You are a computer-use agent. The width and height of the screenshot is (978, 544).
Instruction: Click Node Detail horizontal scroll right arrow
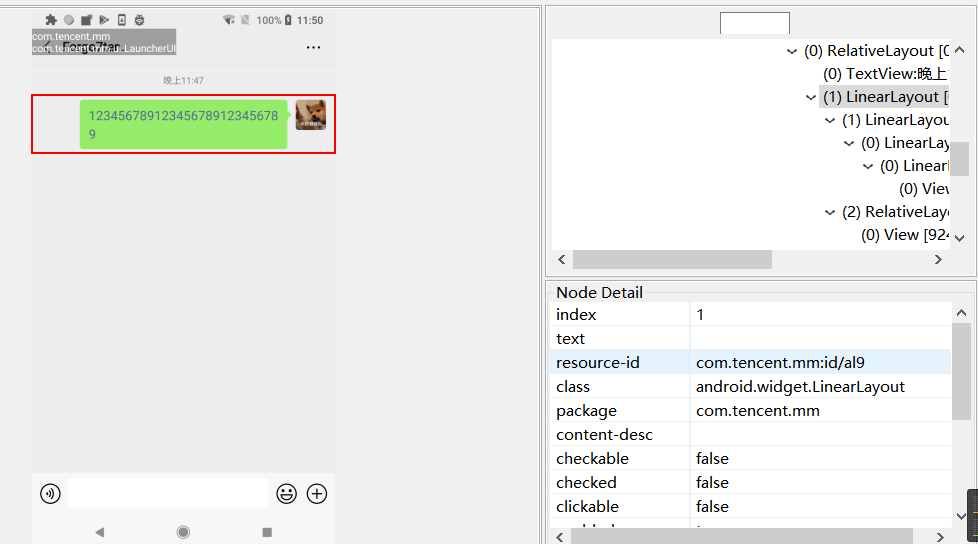point(940,537)
